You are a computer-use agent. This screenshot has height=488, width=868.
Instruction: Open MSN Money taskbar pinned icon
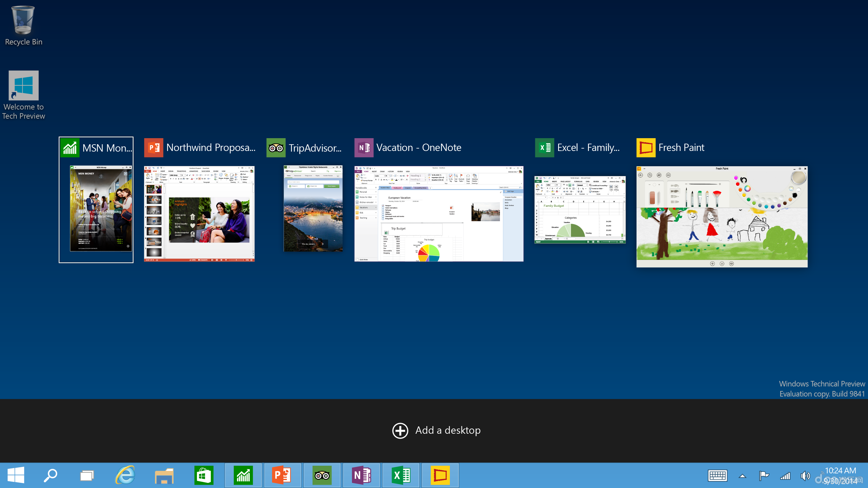tap(243, 475)
